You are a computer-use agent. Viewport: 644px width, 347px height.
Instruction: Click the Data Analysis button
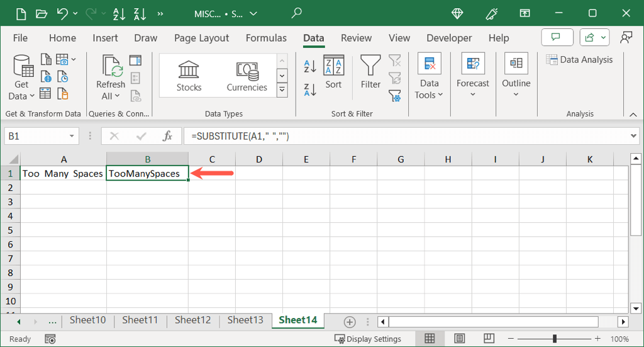coord(579,60)
